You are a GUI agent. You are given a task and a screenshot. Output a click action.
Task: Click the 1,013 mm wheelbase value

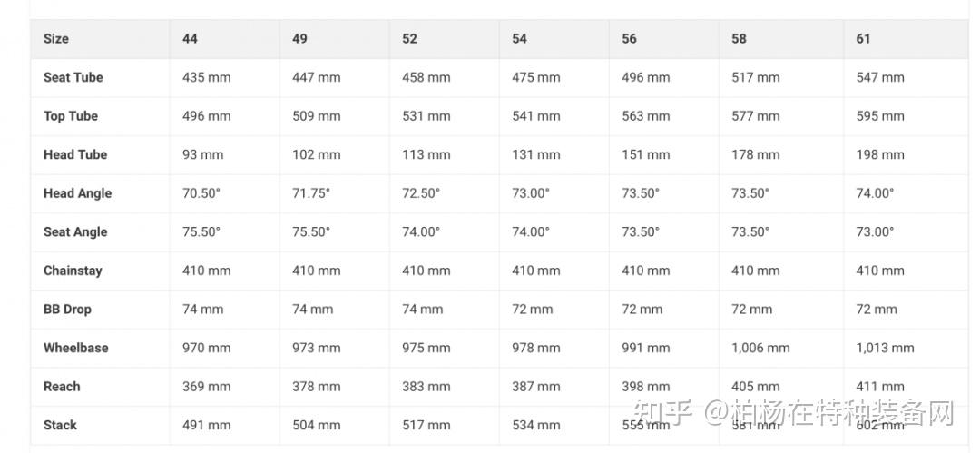885,348
